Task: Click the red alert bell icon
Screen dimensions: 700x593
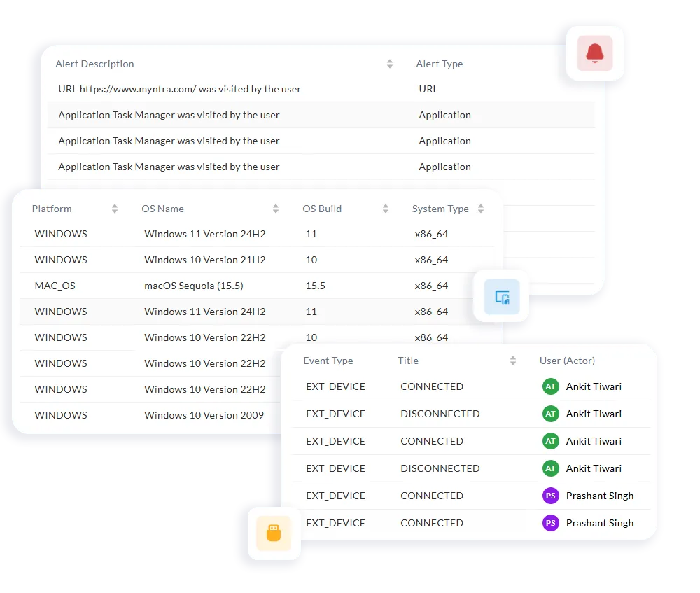Action: point(594,53)
